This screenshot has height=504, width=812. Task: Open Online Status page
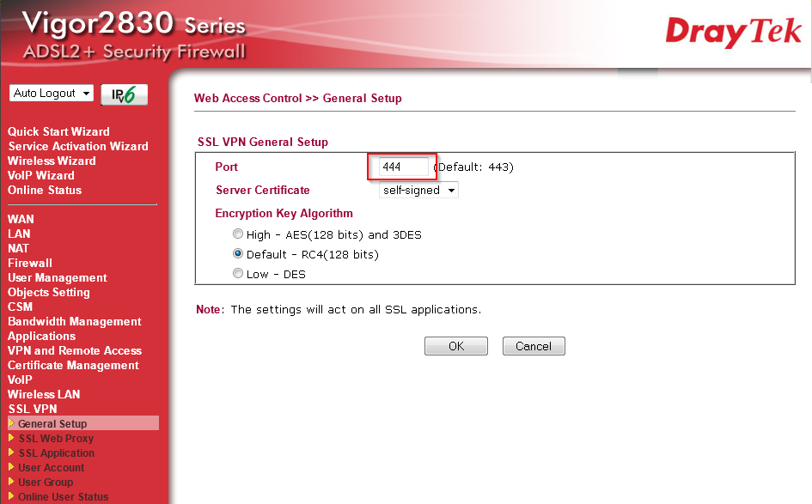pyautogui.click(x=45, y=190)
